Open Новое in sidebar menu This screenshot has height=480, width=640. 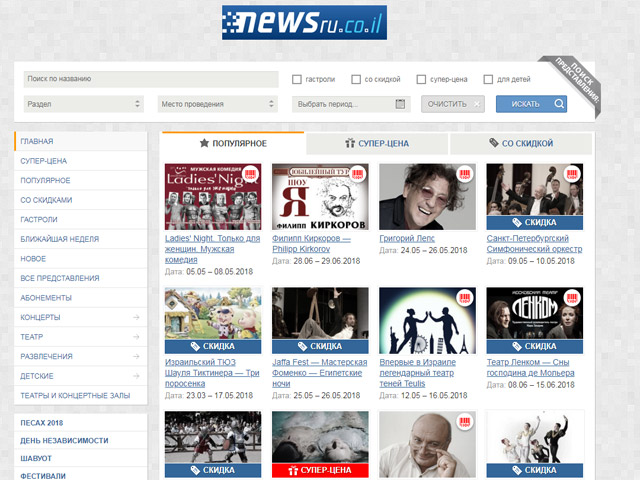tap(80, 259)
